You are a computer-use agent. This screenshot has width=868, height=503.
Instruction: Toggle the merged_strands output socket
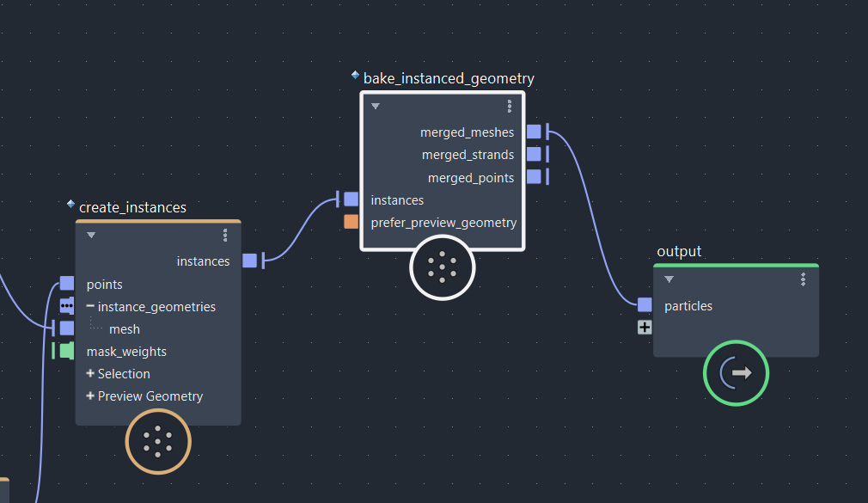tap(534, 154)
